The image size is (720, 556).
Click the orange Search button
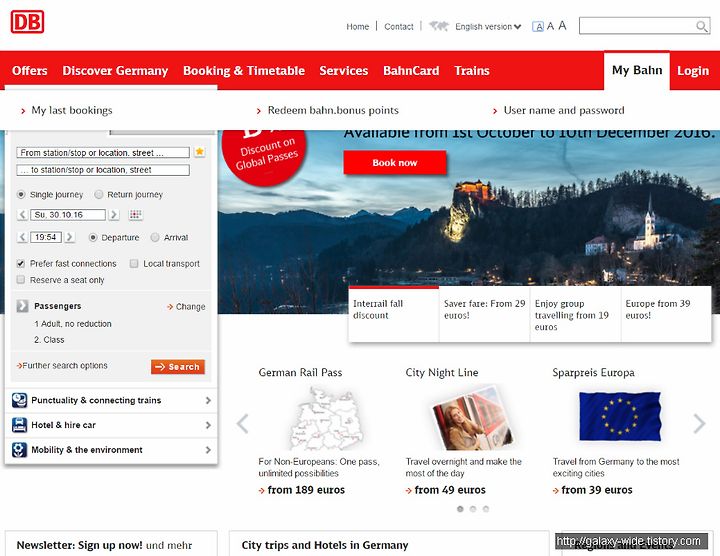(x=178, y=367)
